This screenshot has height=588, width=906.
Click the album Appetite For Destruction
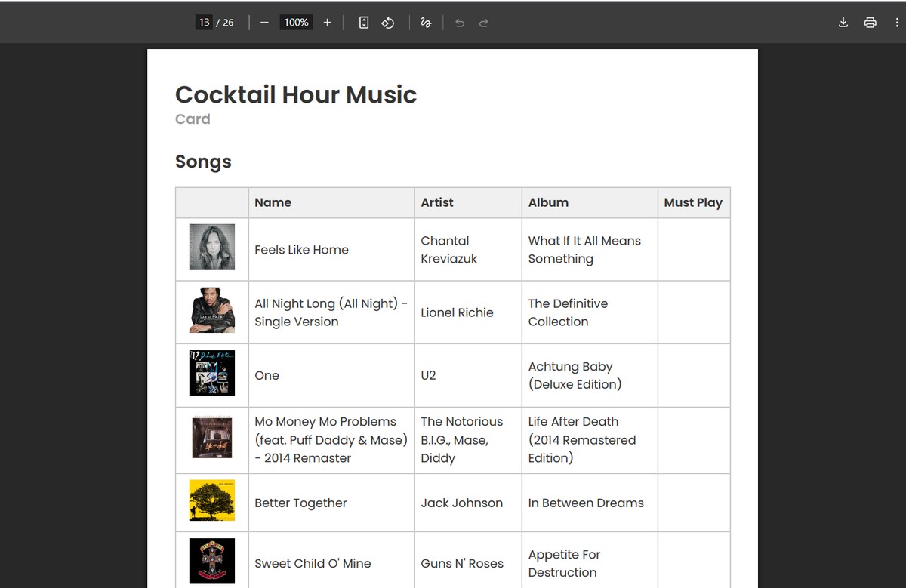tap(564, 563)
